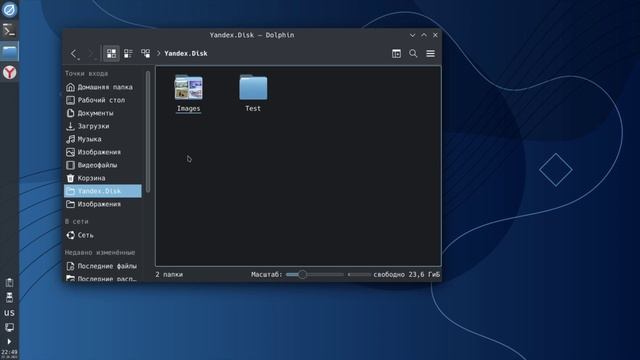Viewport: 640px width, 360px height.
Task: Expand hidden tray icons arrow
Action: (x=9, y=341)
